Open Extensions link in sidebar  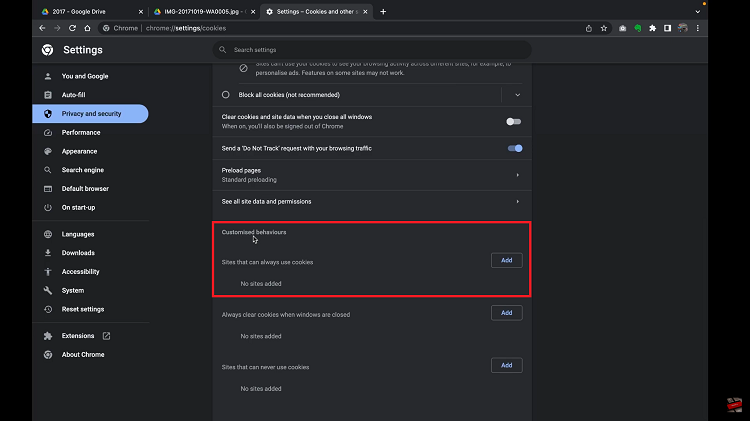pyautogui.click(x=77, y=336)
